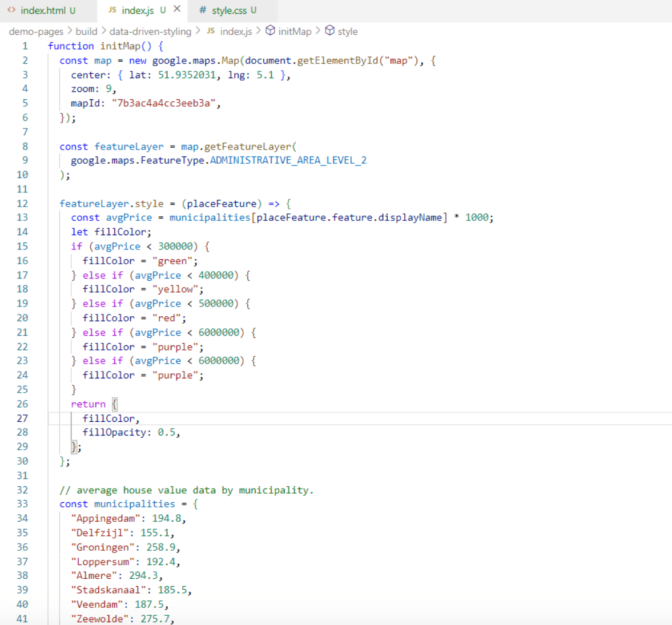Click the "green" string on line 16
The image size is (672, 625).
point(172,261)
